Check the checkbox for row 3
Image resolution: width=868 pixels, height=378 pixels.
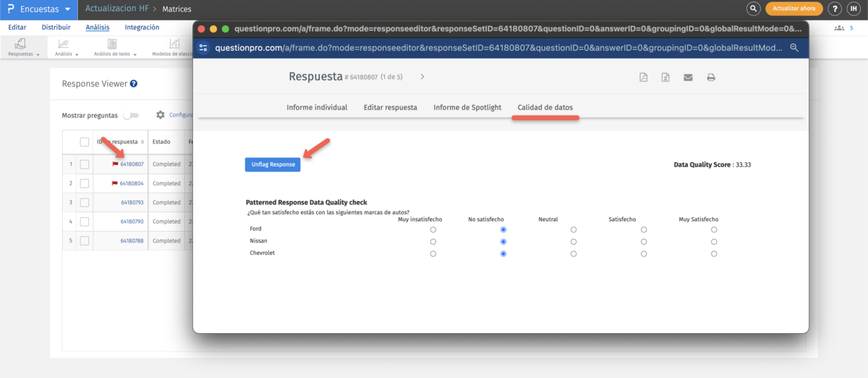pyautogui.click(x=85, y=203)
